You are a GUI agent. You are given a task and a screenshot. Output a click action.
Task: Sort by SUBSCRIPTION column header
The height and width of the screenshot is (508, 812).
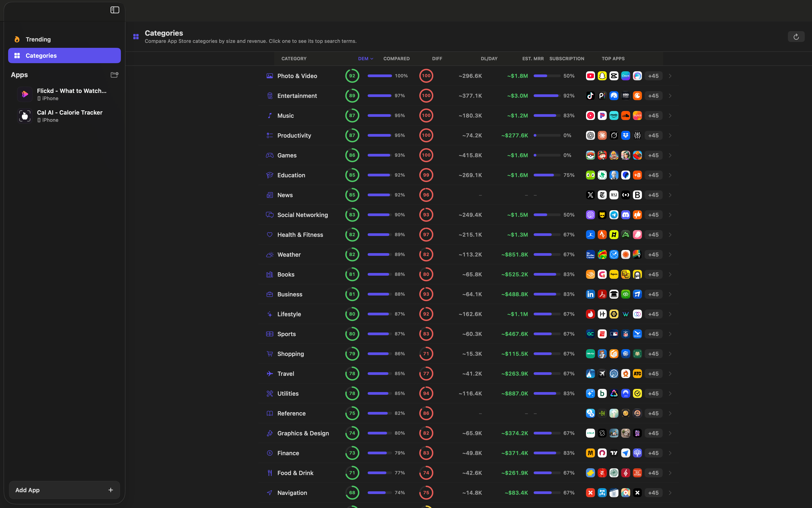[567, 58]
